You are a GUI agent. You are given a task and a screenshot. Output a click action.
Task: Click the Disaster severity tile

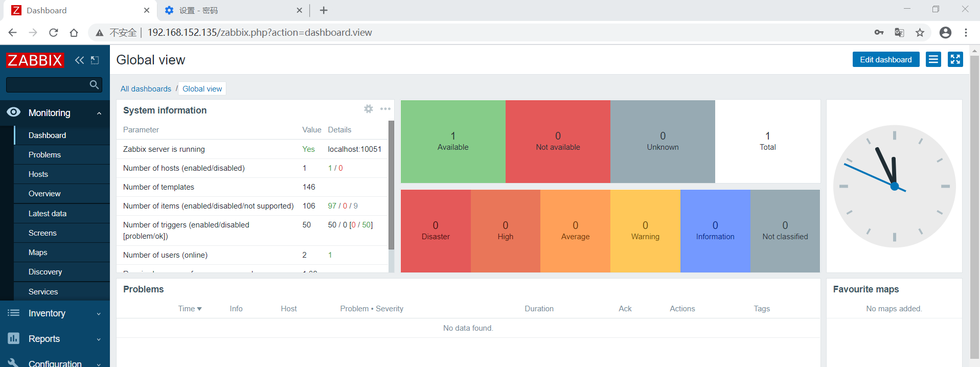pos(436,231)
